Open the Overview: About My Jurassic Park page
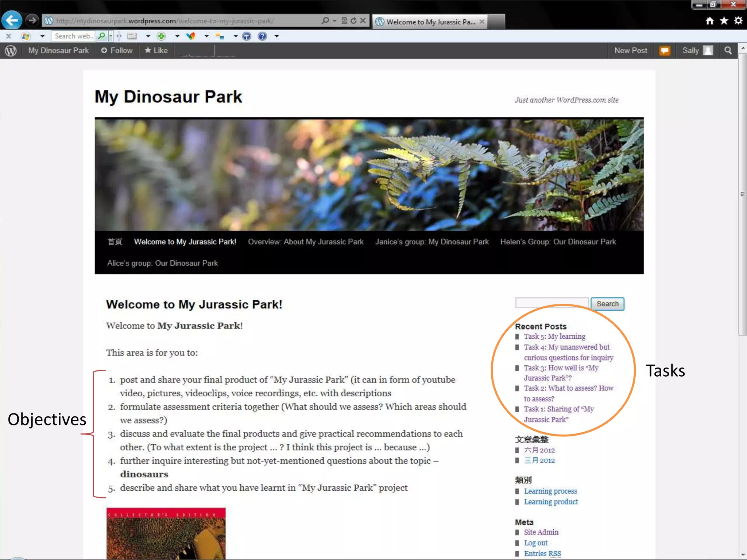 [306, 242]
